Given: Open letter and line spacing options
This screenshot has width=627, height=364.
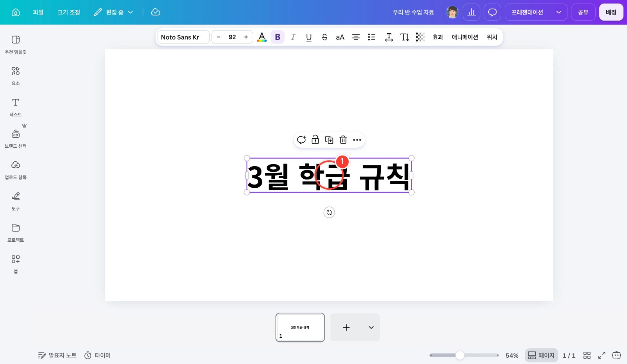Looking at the screenshot, I should click(x=389, y=37).
